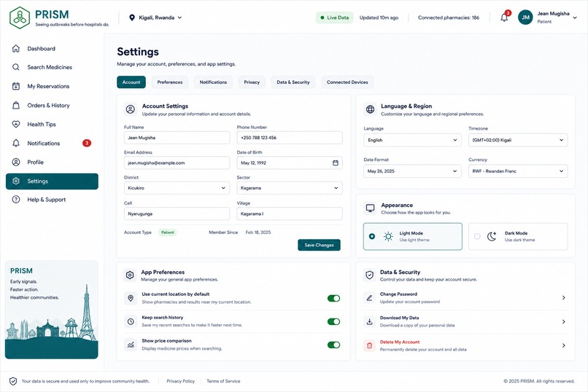Click the PRISM hexagon logo
This screenshot has height=392, width=588.
coord(20,17)
